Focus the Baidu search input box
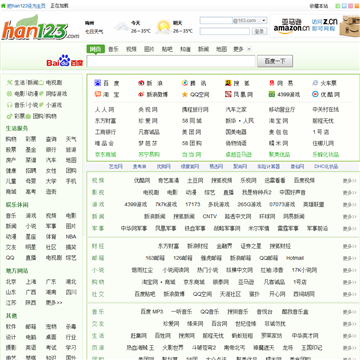 point(171,61)
